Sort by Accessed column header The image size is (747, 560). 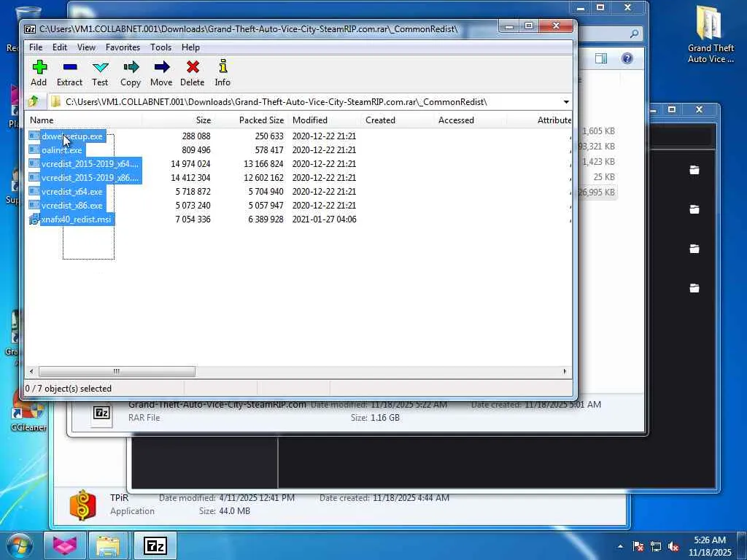[471, 120]
